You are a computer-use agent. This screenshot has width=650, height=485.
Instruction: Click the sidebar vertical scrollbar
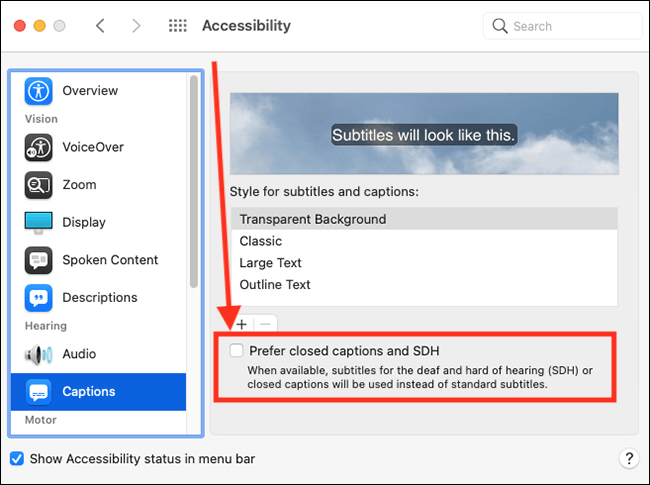pos(194,182)
